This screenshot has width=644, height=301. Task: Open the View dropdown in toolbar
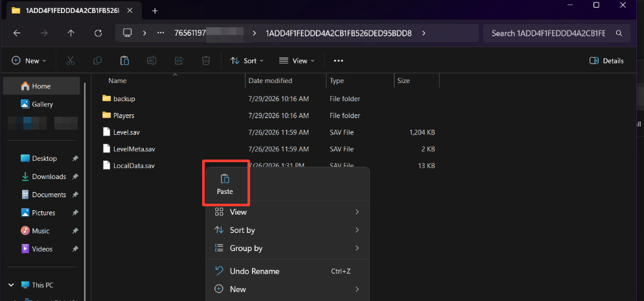[297, 60]
